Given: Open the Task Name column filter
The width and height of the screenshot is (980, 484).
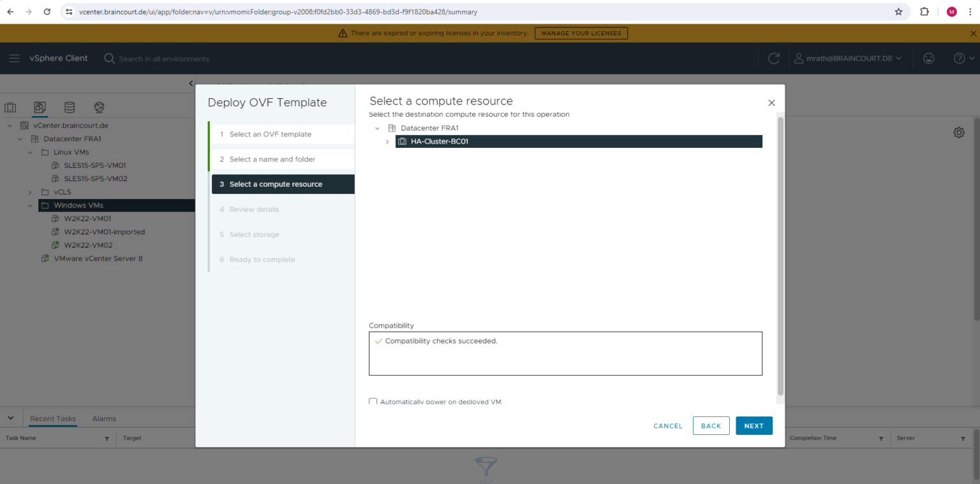Looking at the screenshot, I should pyautogui.click(x=107, y=438).
